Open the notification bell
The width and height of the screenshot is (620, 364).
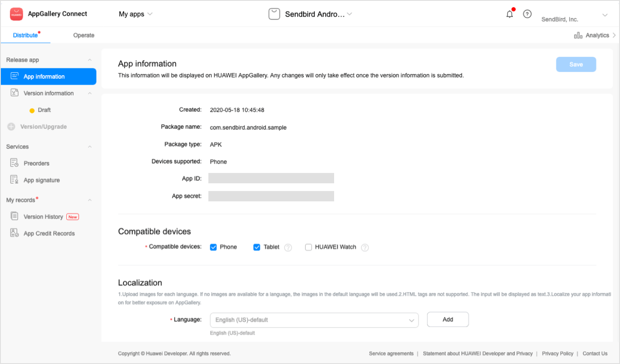pos(510,14)
